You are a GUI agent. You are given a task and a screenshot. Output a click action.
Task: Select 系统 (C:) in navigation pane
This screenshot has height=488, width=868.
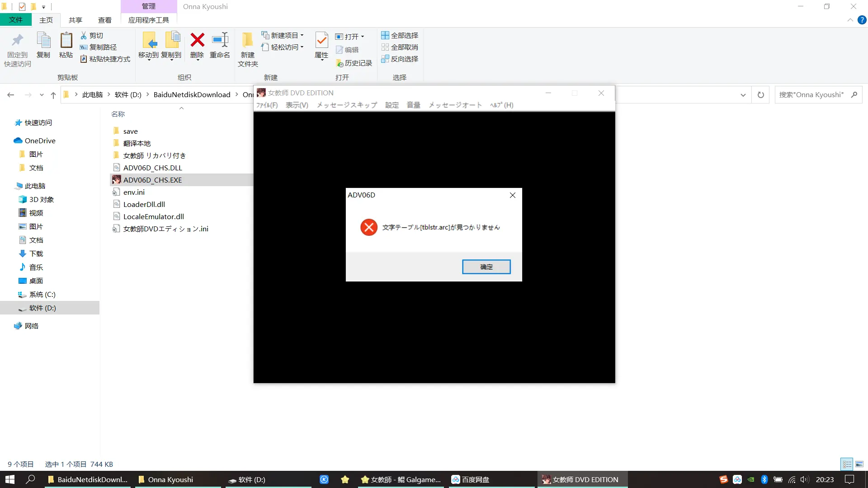42,295
